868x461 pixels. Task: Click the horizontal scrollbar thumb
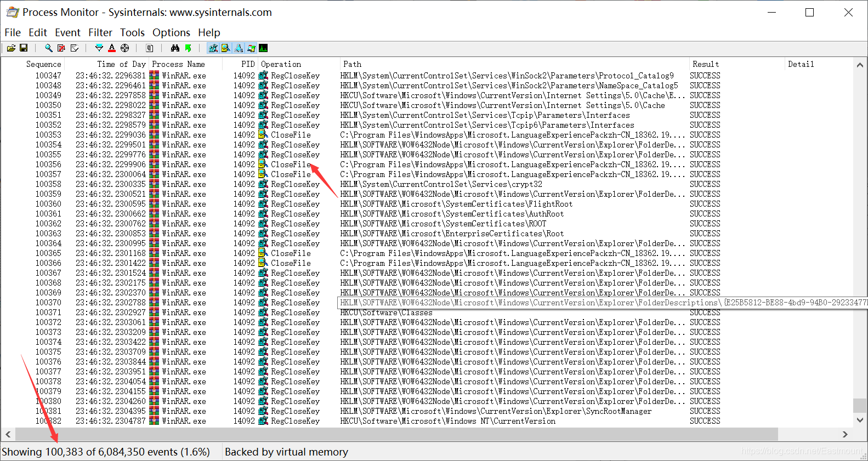pyautogui.click(x=396, y=434)
